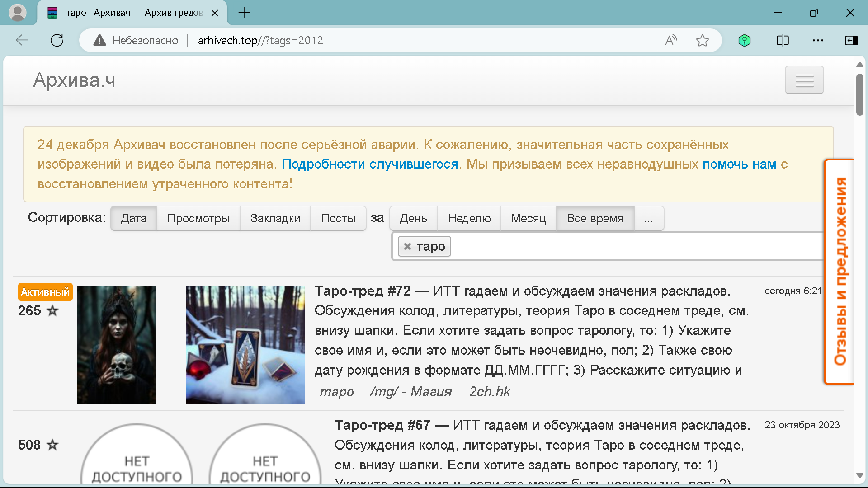
Task: Follow the 'помочь нам' link
Action: (739, 164)
